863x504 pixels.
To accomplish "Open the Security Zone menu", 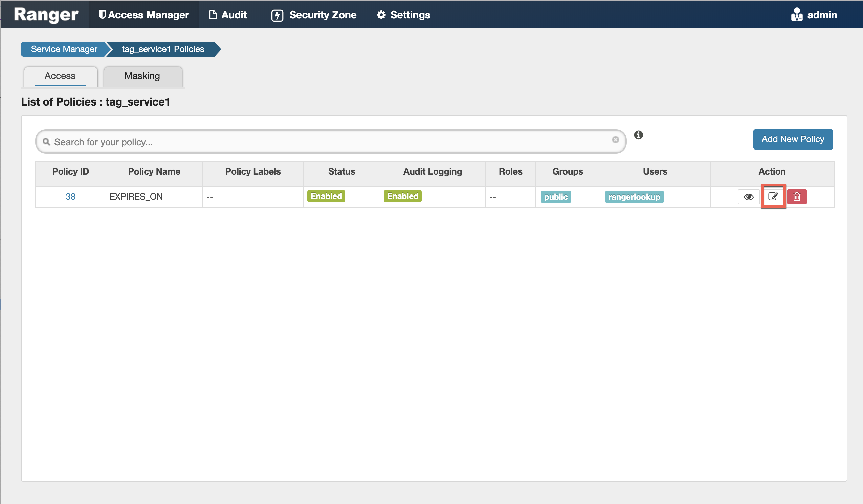I will tap(314, 15).
